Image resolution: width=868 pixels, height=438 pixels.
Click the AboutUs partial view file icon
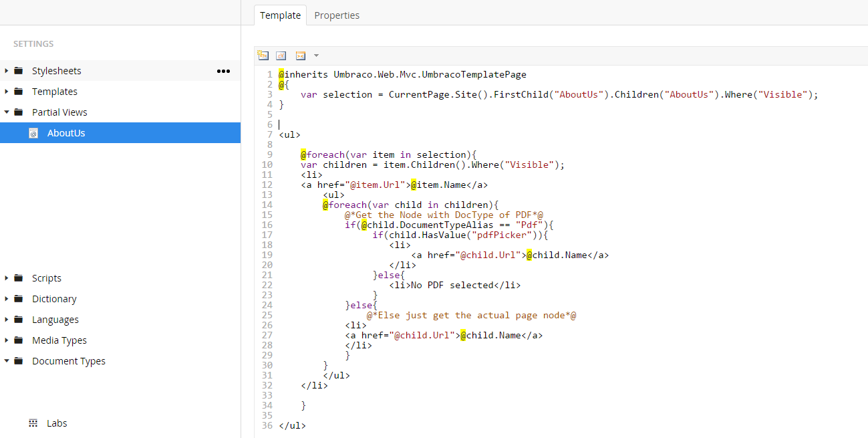[33, 133]
